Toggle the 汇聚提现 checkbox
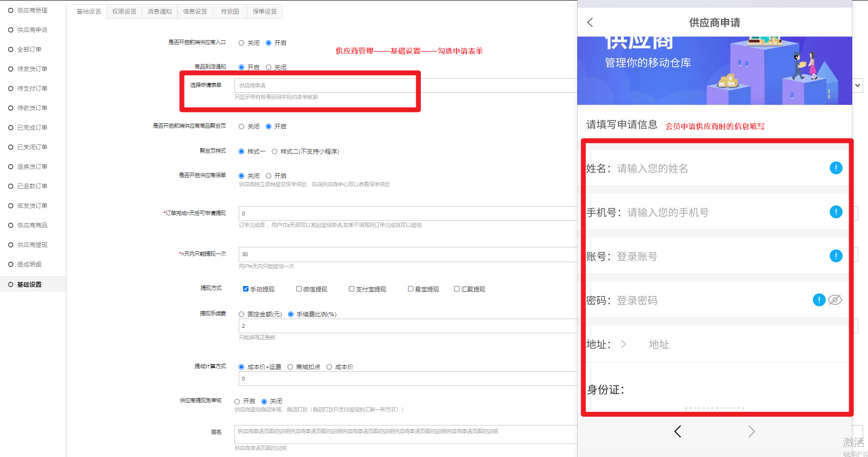The width and height of the screenshot is (868, 457). coord(457,289)
